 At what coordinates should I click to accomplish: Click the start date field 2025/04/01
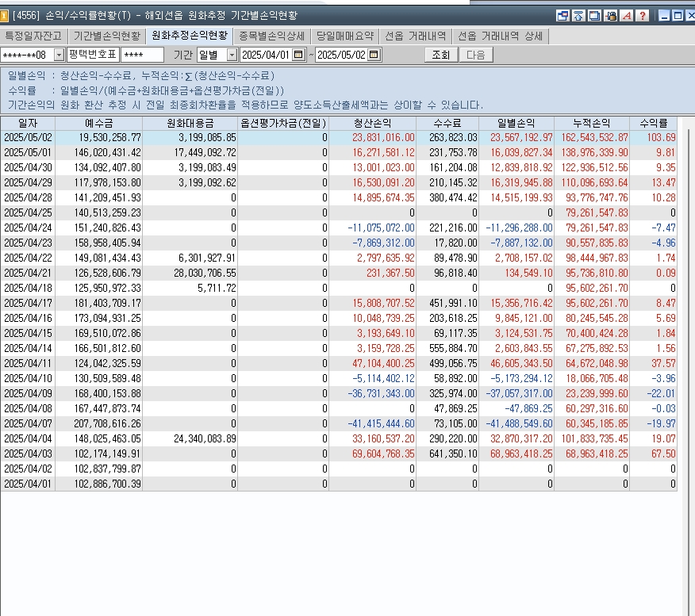267,55
